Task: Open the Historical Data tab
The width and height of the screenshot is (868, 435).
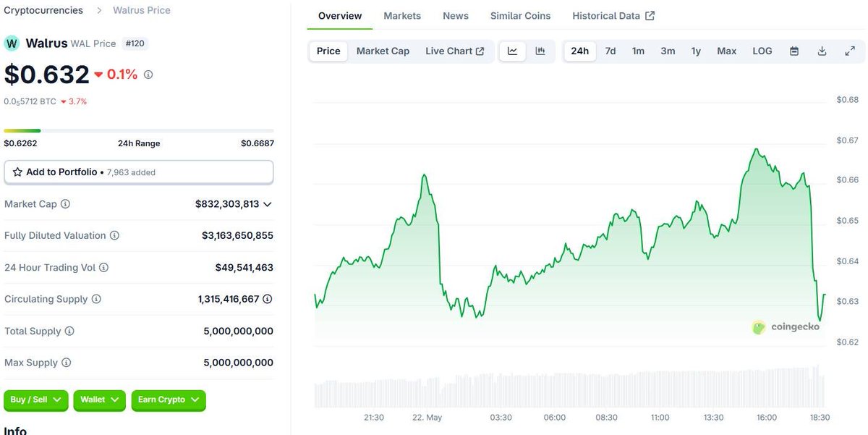Action: (613, 15)
